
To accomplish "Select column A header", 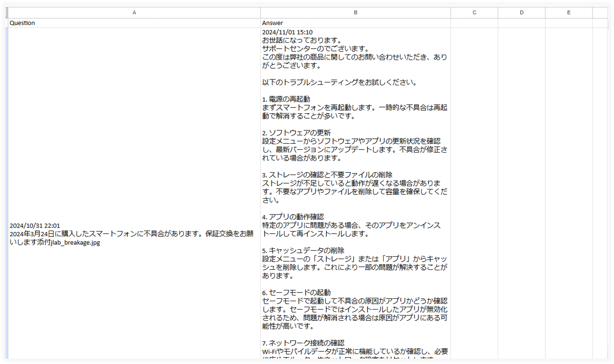I will tap(134, 13).
